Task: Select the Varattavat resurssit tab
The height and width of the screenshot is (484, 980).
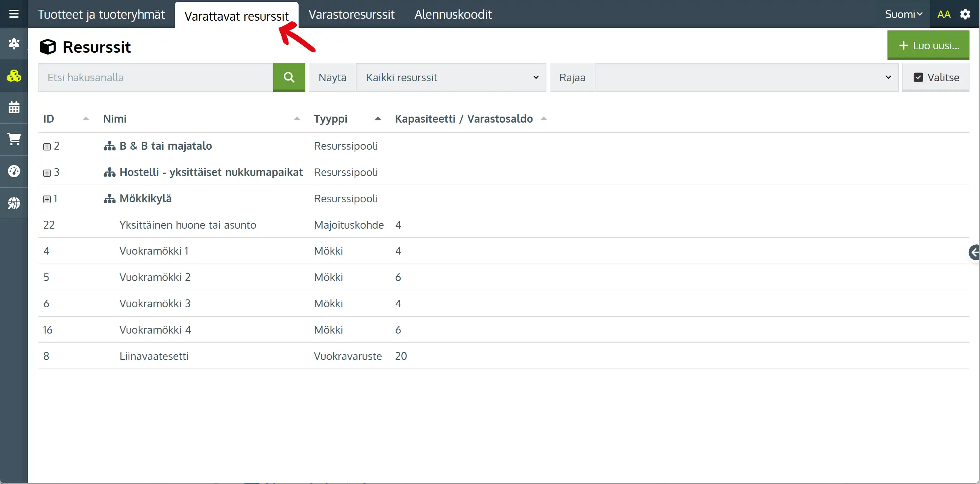Action: coord(236,15)
